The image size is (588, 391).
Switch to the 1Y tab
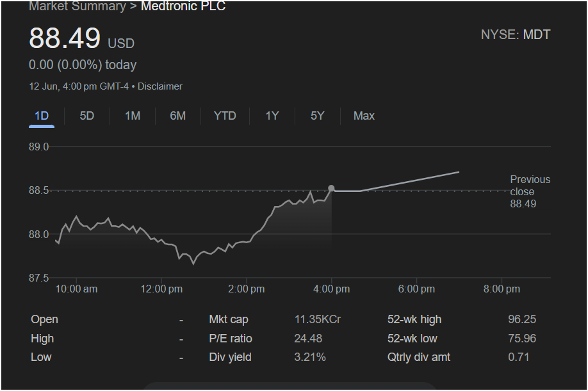tap(272, 116)
